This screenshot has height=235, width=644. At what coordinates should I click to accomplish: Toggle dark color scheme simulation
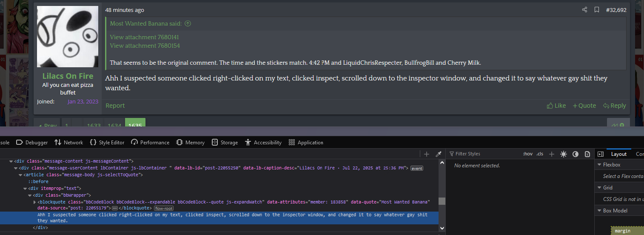point(576,154)
